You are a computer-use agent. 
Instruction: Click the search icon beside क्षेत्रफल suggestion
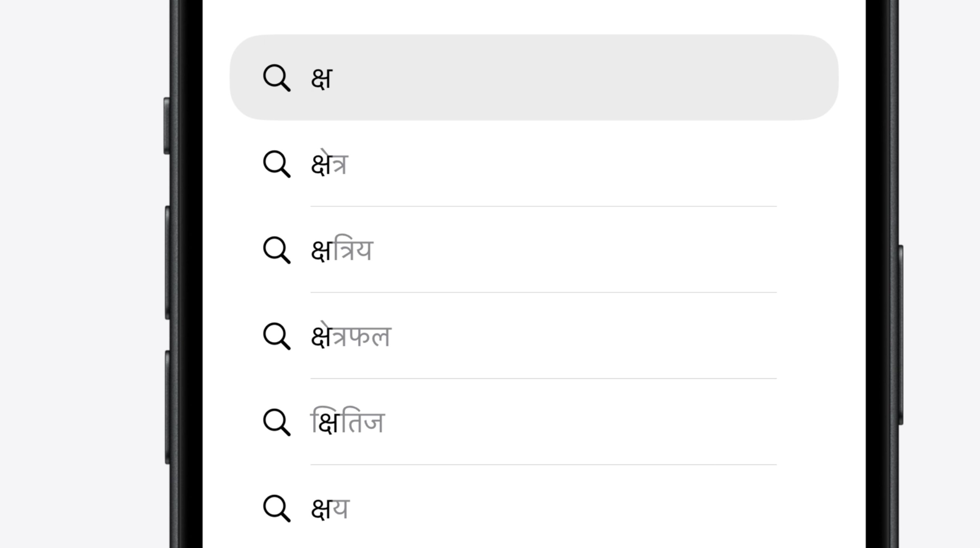(x=276, y=336)
